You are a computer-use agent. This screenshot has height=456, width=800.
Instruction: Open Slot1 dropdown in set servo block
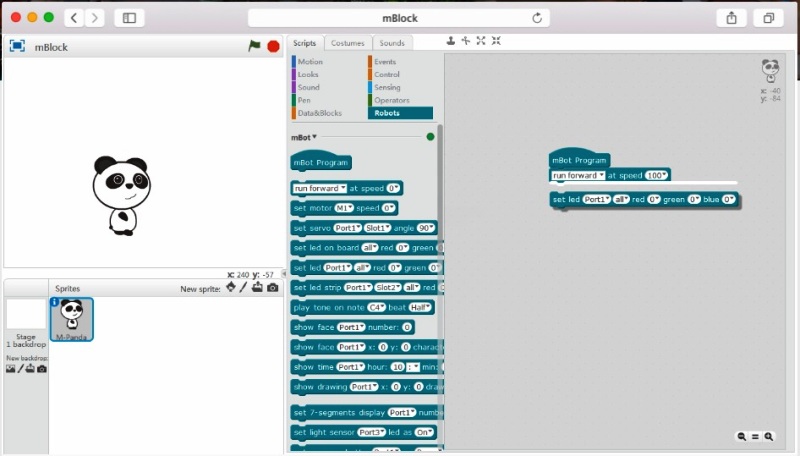378,228
